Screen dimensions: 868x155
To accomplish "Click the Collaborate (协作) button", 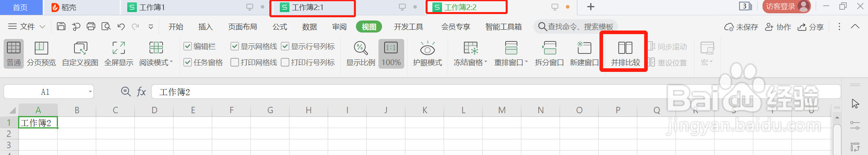I will [x=778, y=27].
